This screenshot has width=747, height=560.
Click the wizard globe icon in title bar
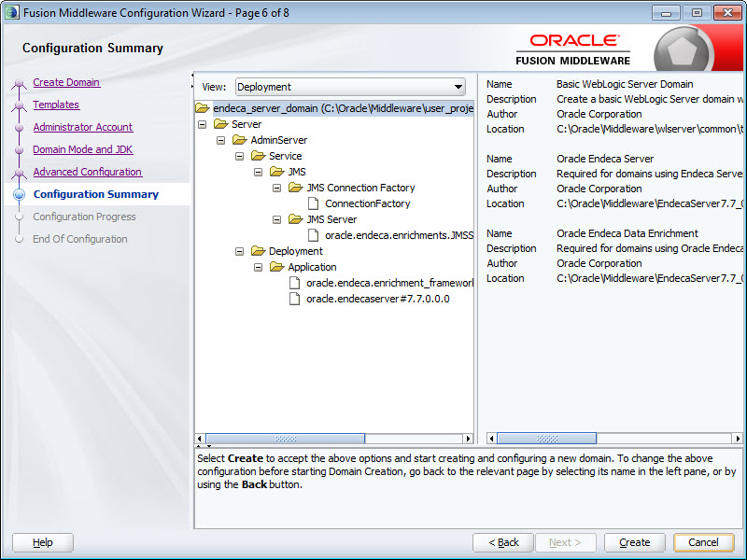(x=12, y=12)
